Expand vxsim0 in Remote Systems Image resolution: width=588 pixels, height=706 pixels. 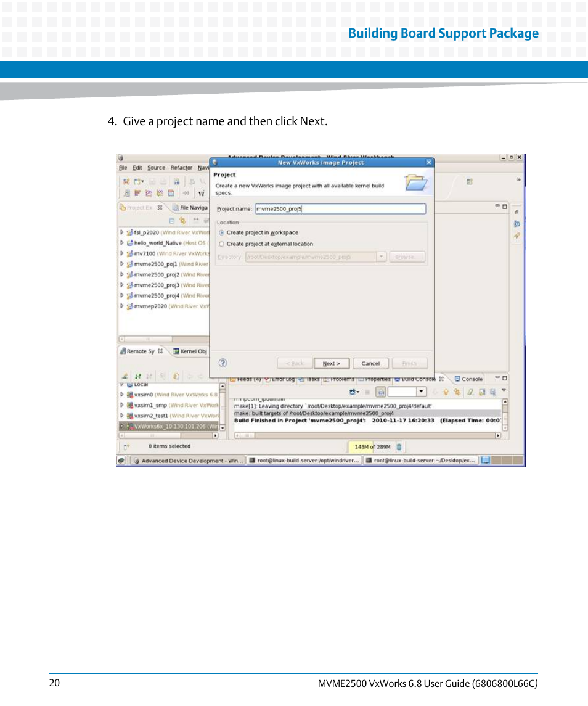click(121, 395)
